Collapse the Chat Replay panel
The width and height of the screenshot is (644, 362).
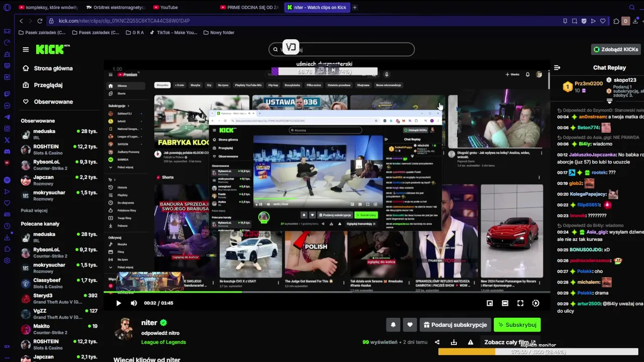557,67
